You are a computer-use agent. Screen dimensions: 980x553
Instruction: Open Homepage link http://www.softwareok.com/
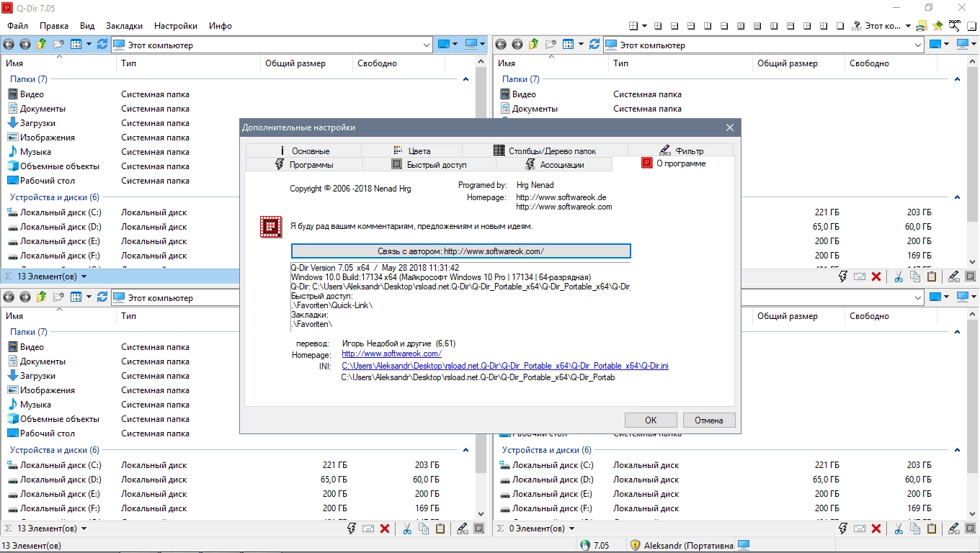(391, 354)
